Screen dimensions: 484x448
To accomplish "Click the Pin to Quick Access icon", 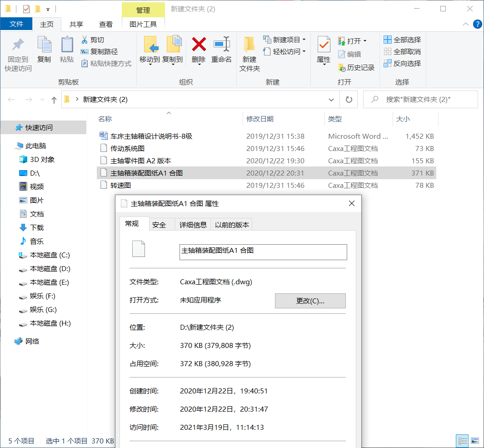I will click(x=18, y=45).
